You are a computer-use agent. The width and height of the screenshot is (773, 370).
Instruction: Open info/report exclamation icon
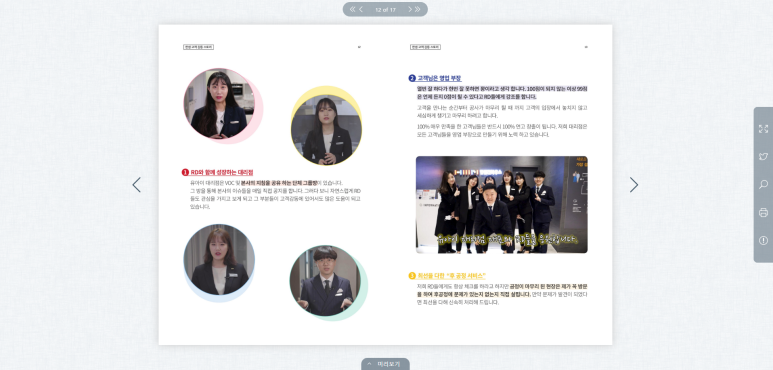point(763,240)
